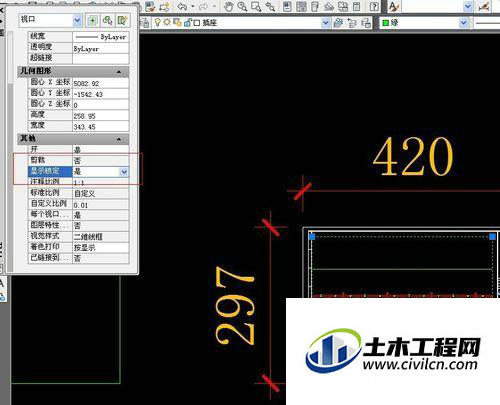Click the 高度 value field
The height and width of the screenshot is (405, 500).
[x=101, y=116]
